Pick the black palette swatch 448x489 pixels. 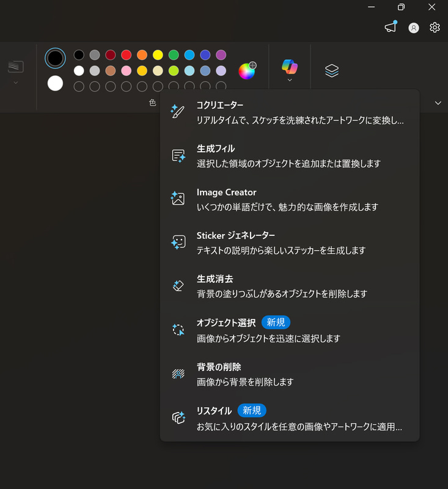pos(79,55)
